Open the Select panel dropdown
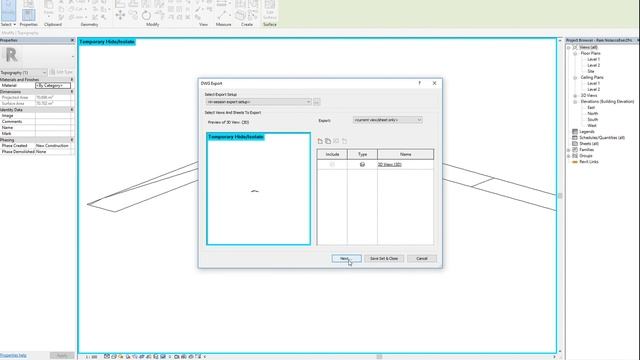 click(x=8, y=24)
